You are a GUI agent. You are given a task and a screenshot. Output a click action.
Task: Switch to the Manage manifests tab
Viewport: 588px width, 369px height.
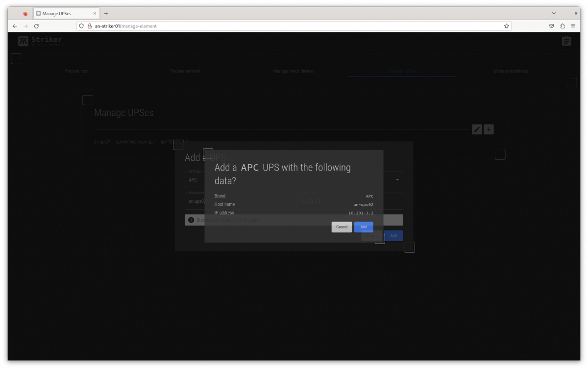click(511, 71)
